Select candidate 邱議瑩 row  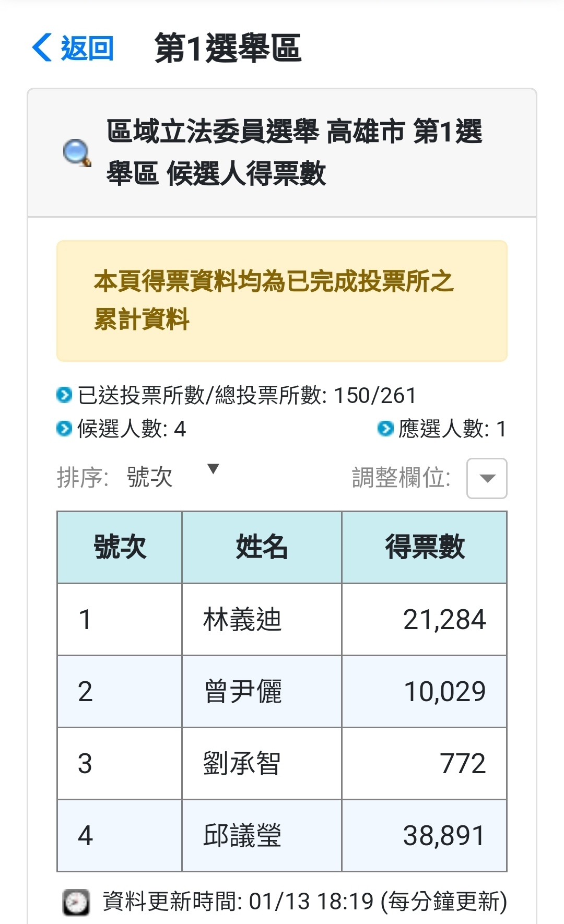(x=282, y=836)
